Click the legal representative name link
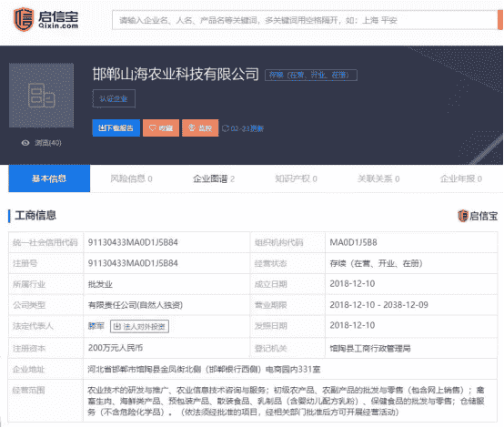The width and height of the screenshot is (504, 428). [96, 326]
